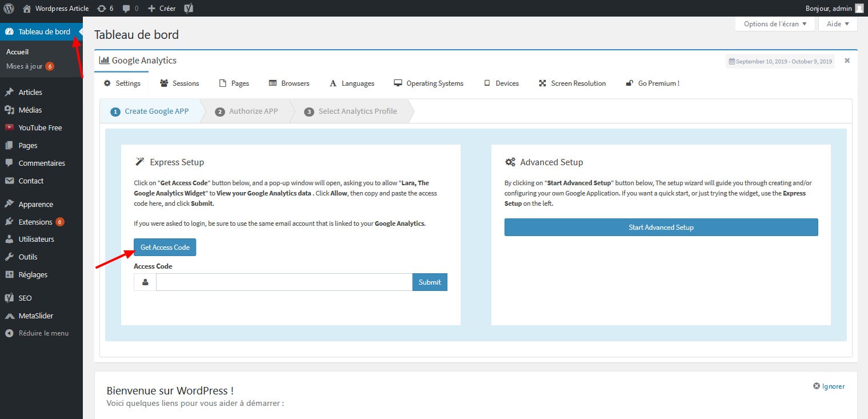Click the Submit button
Image resolution: width=868 pixels, height=419 pixels.
(430, 282)
